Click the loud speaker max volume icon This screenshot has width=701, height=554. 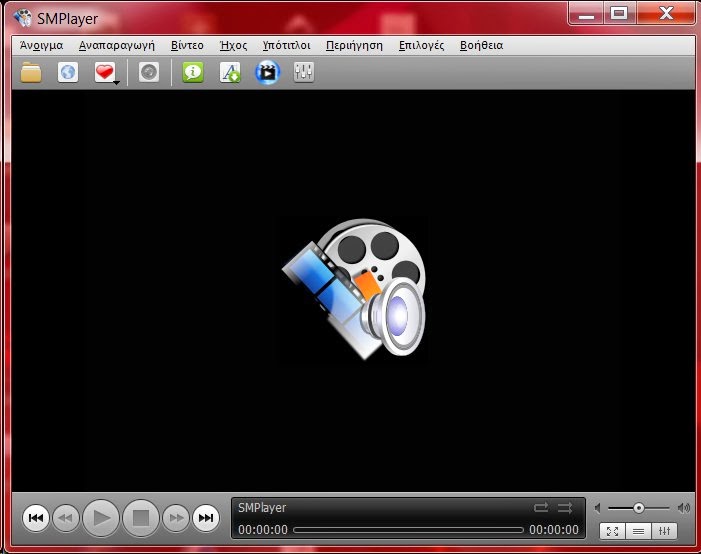tap(684, 508)
